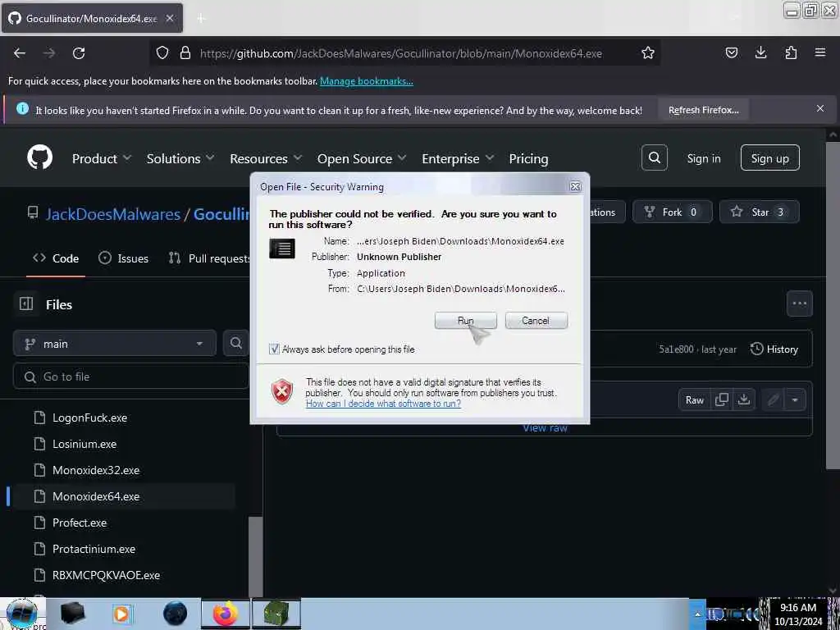Expand the Solutions menu
Screen dimensions: 840x630
pos(180,158)
